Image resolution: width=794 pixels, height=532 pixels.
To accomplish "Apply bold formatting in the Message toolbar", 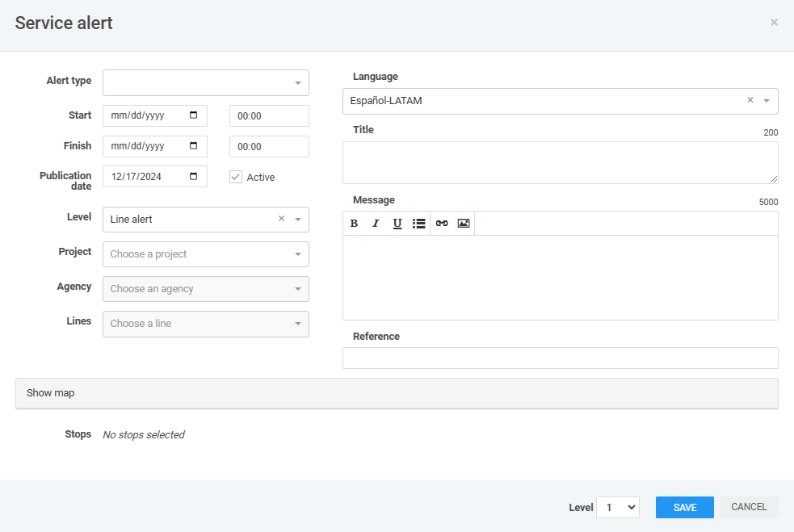I will [354, 224].
